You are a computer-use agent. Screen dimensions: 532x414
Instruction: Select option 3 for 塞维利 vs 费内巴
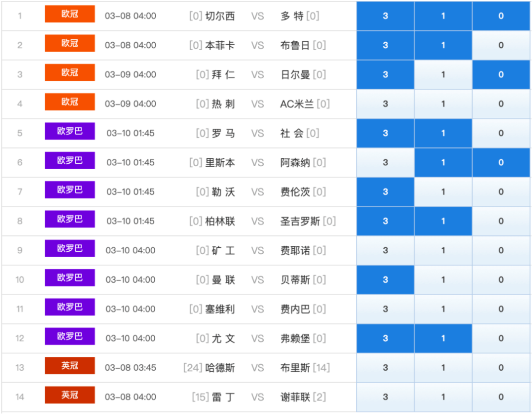click(x=385, y=309)
